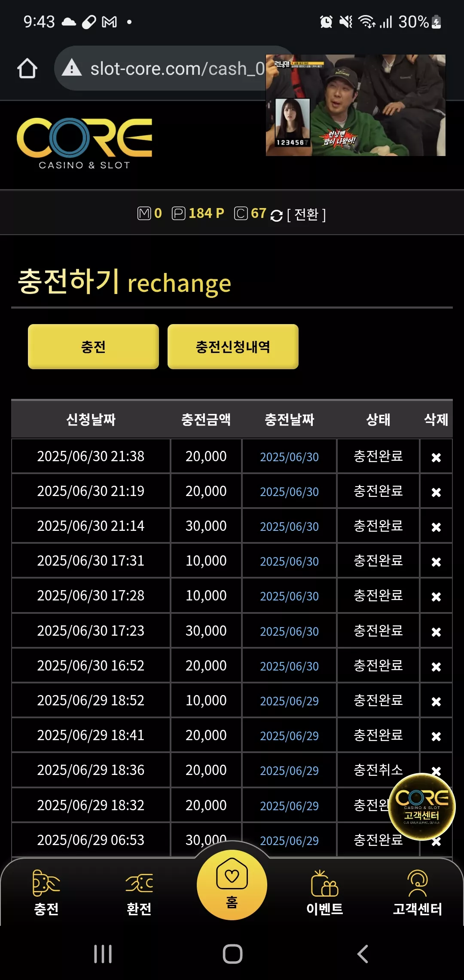This screenshot has width=464, height=980.
Task: Tap the round yellow 홈 button
Action: pos(232,885)
